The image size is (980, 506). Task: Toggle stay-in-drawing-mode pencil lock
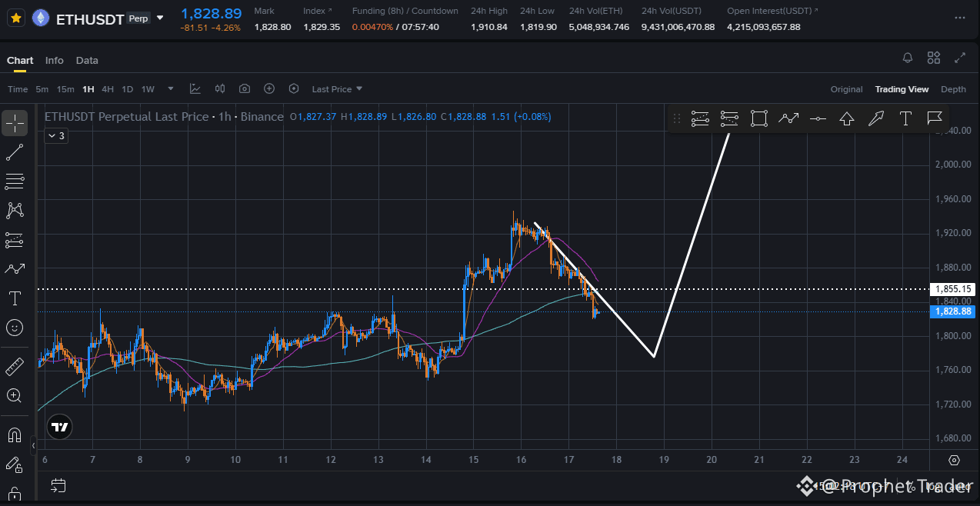15,464
